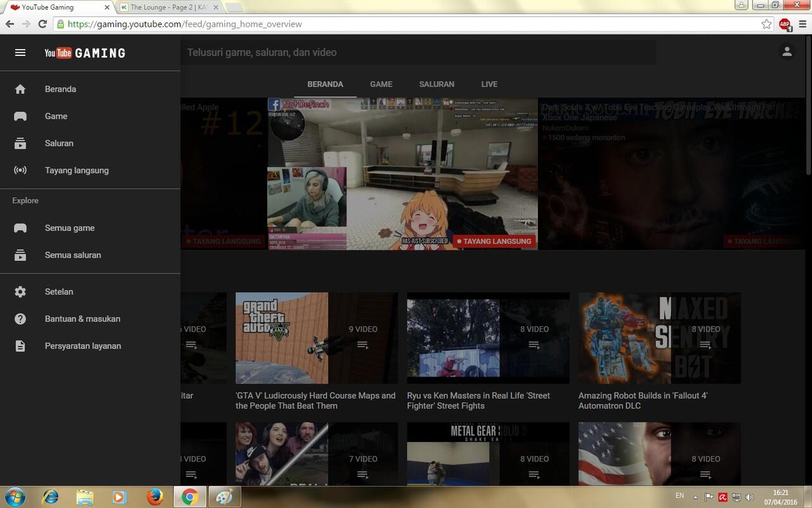
Task: Open the Saluran channels icon in sidebar
Action: click(x=20, y=144)
